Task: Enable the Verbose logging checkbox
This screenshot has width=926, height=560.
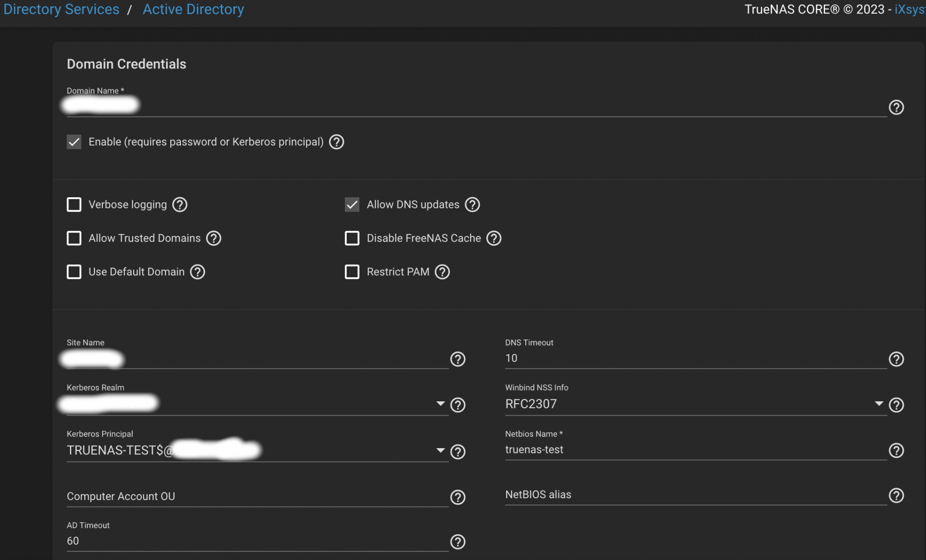Action: click(x=74, y=205)
